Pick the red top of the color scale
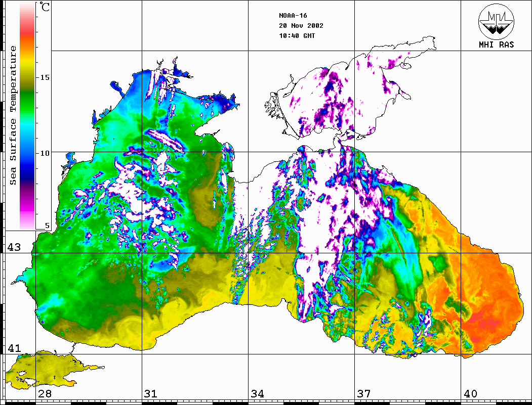This screenshot has width=532, height=405. [x=27, y=29]
